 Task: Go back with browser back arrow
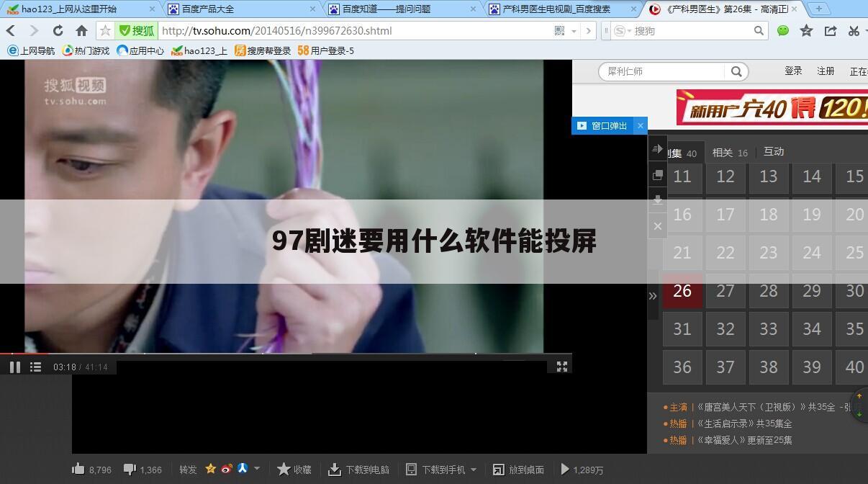tap(11, 31)
